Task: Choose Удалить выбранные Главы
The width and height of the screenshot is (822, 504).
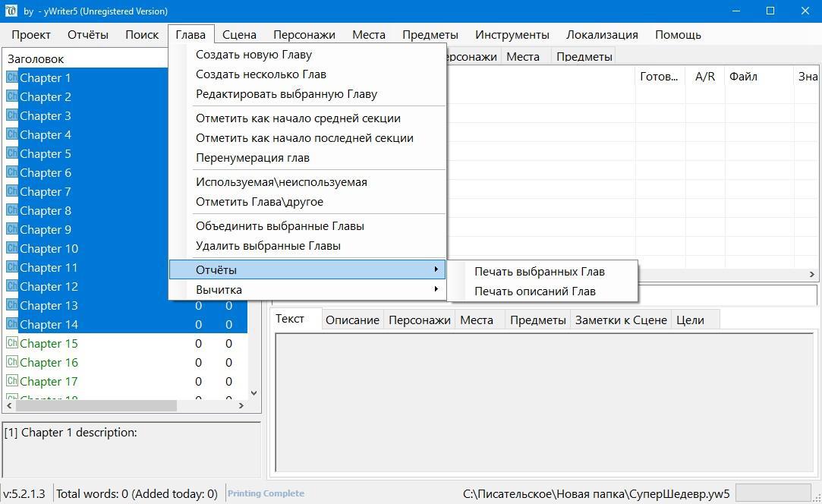Action: coord(268,246)
